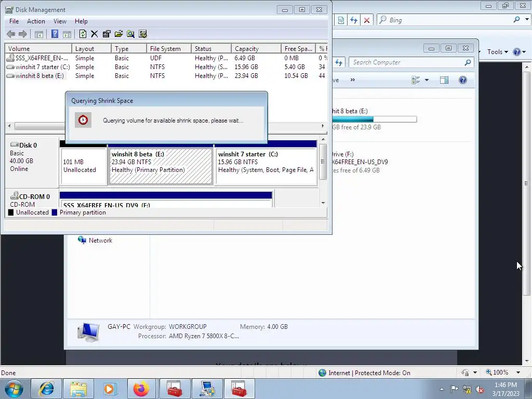532x399 pixels.
Task: Click the clock showing 1:46 PM
Action: coord(506,389)
